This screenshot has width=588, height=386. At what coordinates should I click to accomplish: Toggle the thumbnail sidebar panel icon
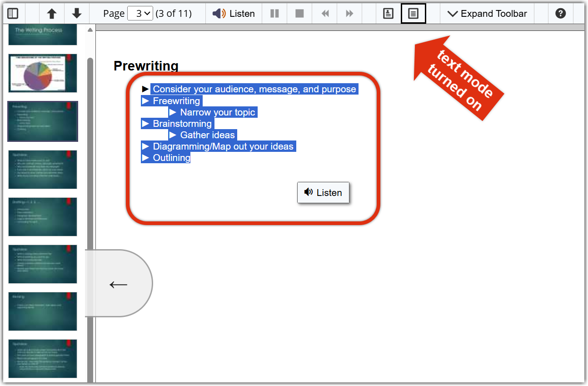13,14
